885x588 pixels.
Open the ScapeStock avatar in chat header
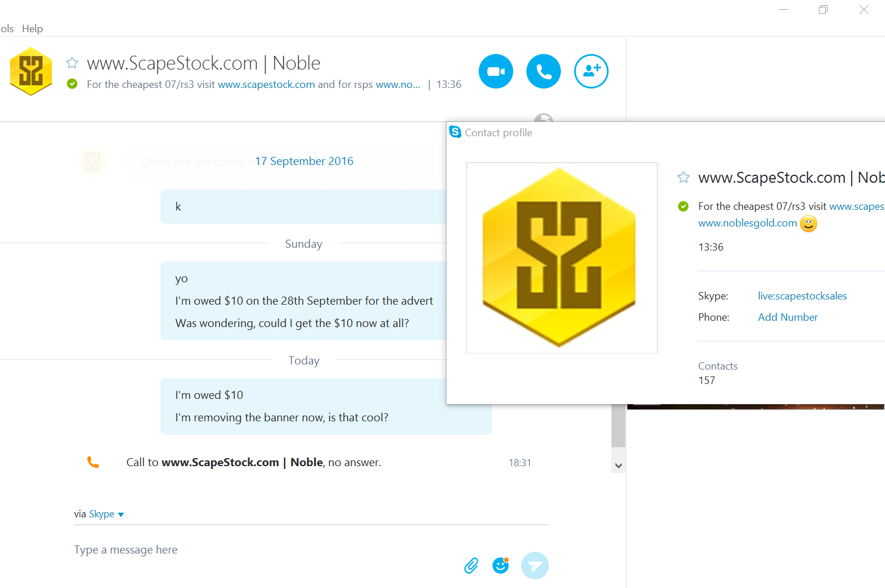(31, 71)
